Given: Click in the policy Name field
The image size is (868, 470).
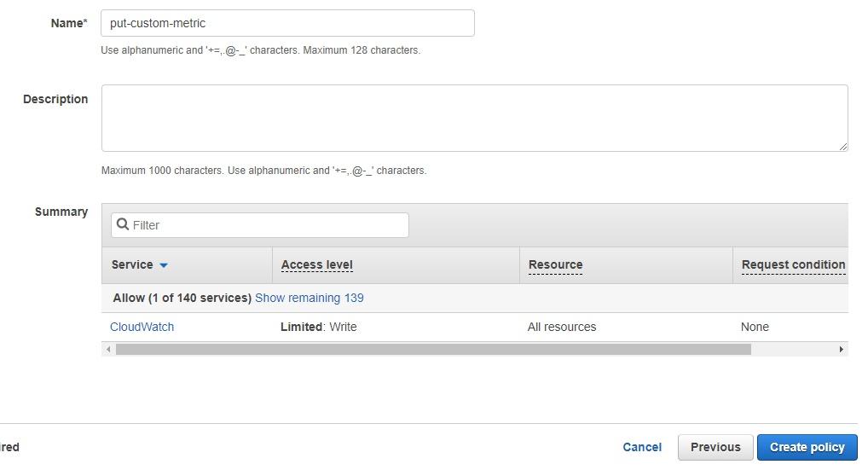Looking at the screenshot, I should click(287, 23).
